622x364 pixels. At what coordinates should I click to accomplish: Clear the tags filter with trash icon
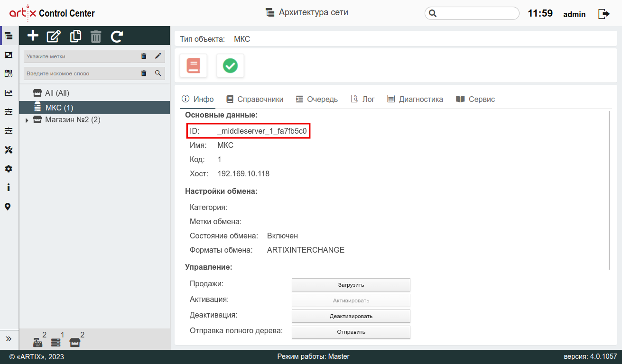pos(144,56)
